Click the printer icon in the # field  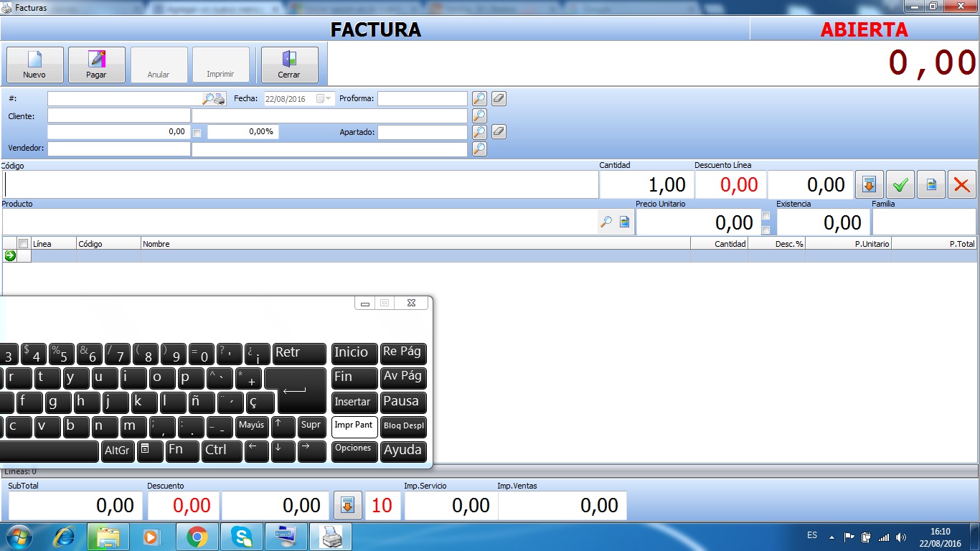point(220,99)
